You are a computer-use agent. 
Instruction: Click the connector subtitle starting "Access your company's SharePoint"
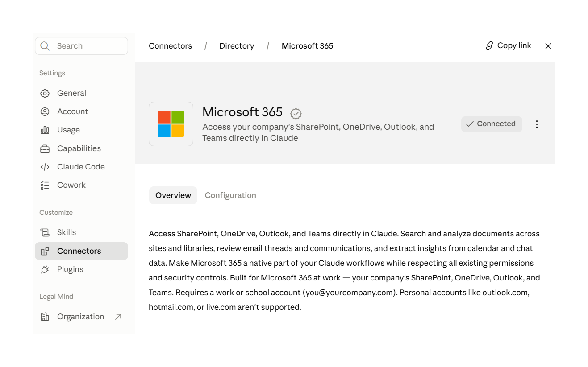tap(318, 132)
